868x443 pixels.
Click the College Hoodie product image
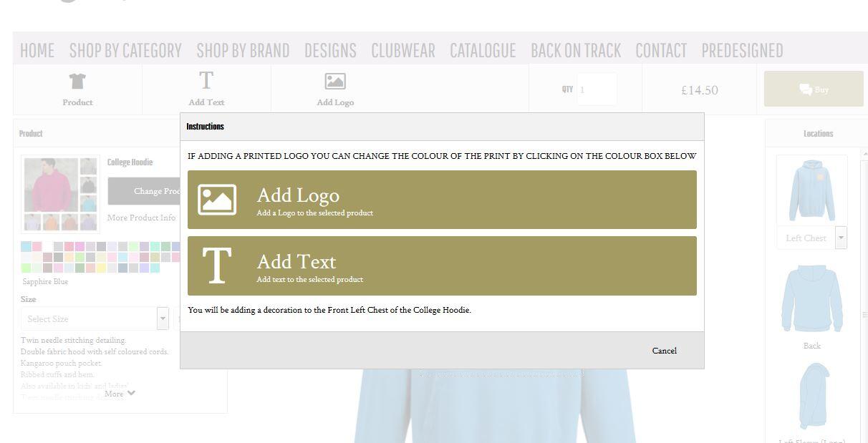pos(51,185)
